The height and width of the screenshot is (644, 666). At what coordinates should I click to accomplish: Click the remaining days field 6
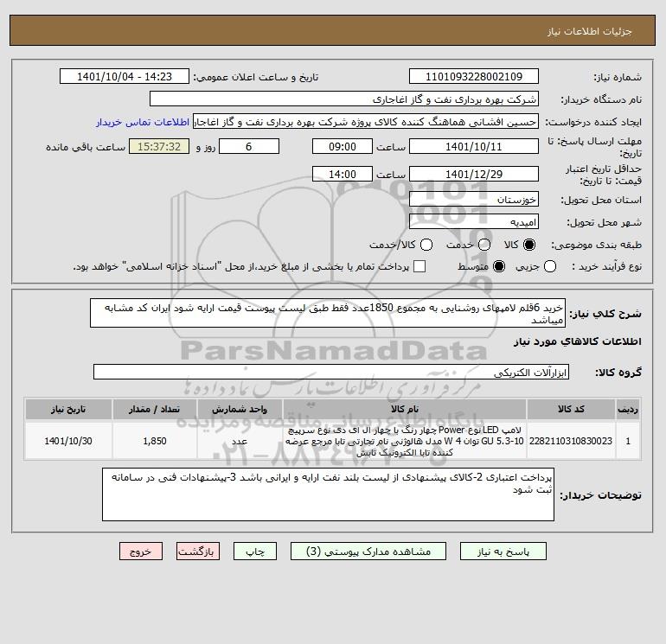tap(249, 146)
